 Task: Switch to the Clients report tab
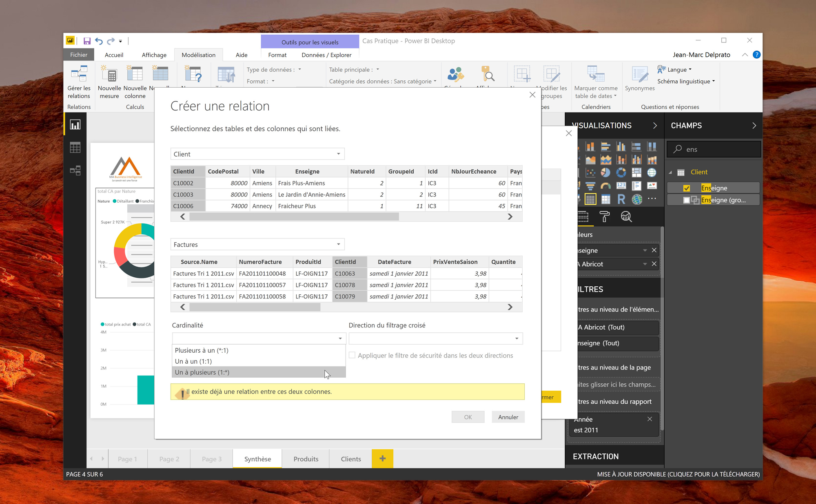[x=350, y=459]
